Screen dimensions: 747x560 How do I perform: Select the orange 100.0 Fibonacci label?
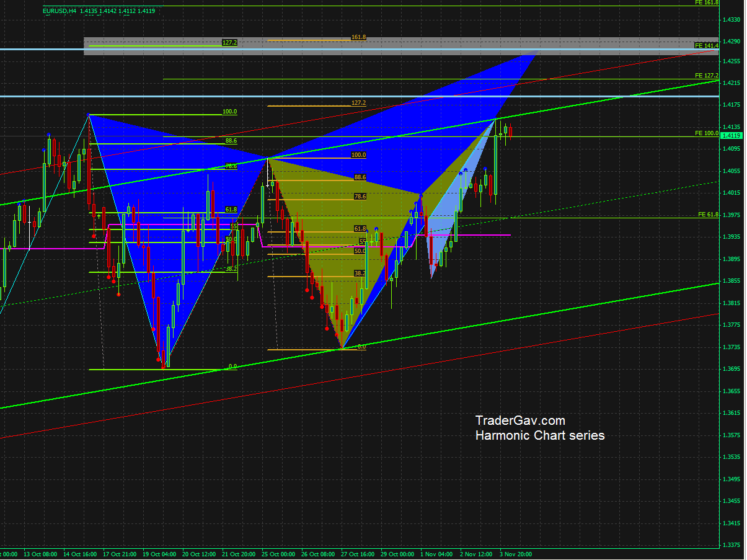point(358,155)
